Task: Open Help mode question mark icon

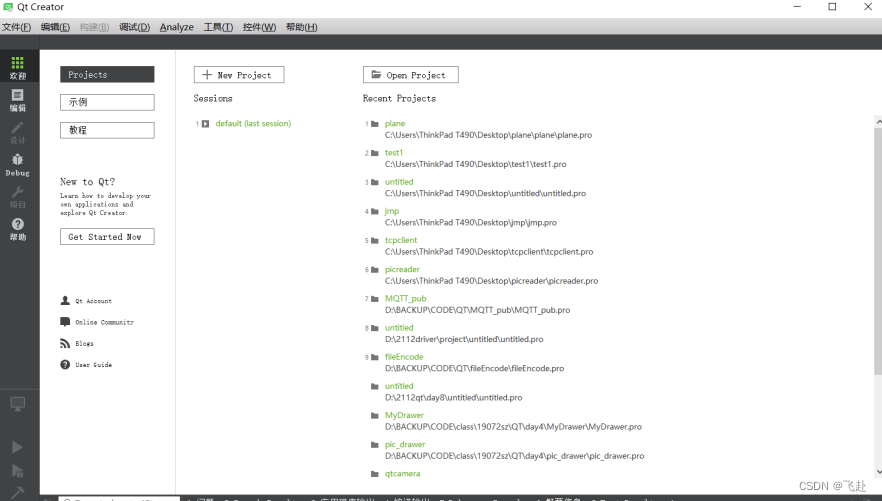Action: [x=17, y=229]
